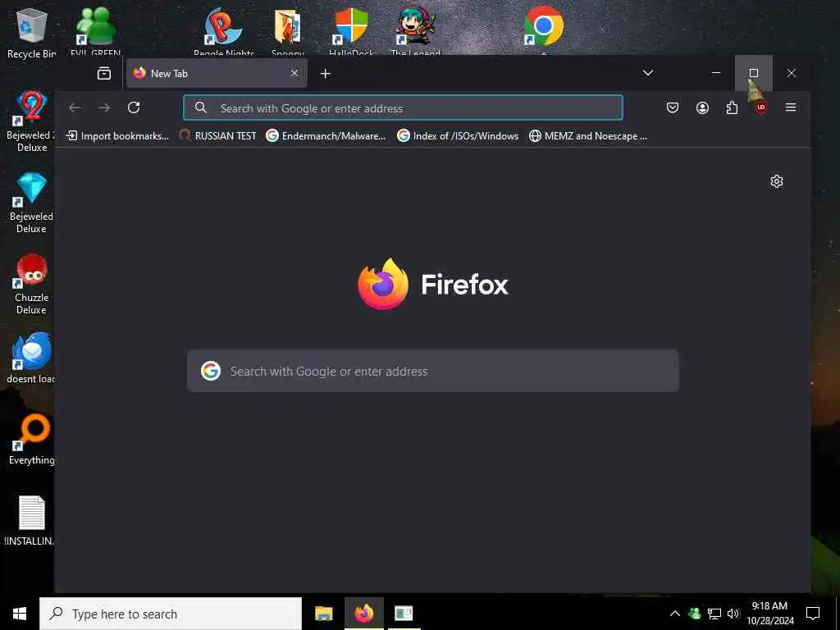Open the Action Center notifications icon
This screenshot has height=630, width=840.
(x=813, y=614)
